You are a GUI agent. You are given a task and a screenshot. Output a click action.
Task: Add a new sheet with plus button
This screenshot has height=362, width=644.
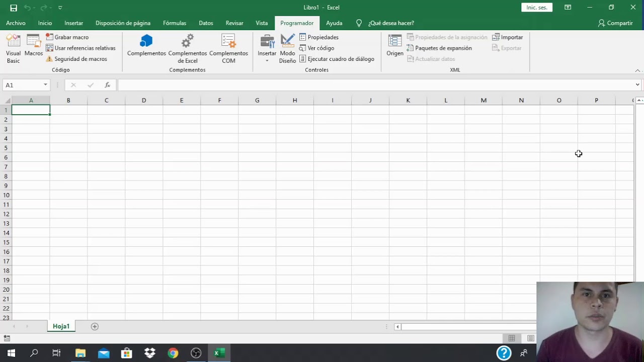[x=95, y=326]
